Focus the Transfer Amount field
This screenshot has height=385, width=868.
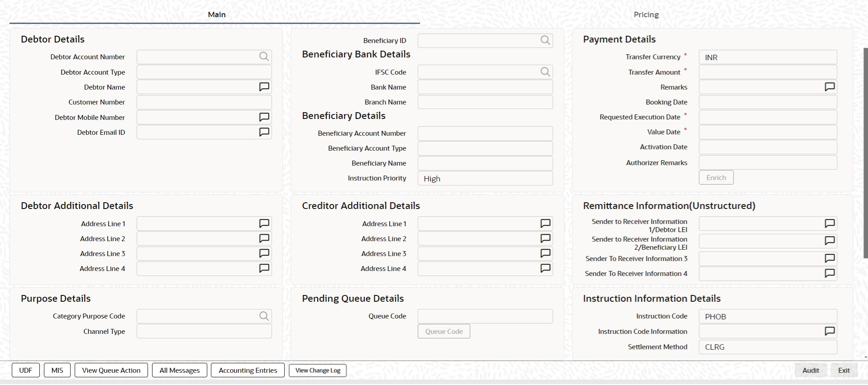pyautogui.click(x=768, y=72)
